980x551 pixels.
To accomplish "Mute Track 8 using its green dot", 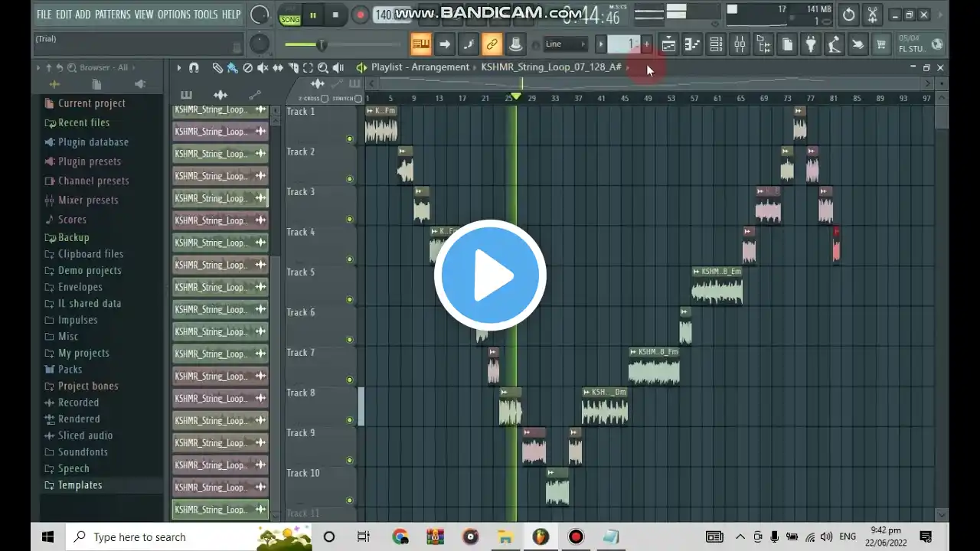I will tap(350, 420).
